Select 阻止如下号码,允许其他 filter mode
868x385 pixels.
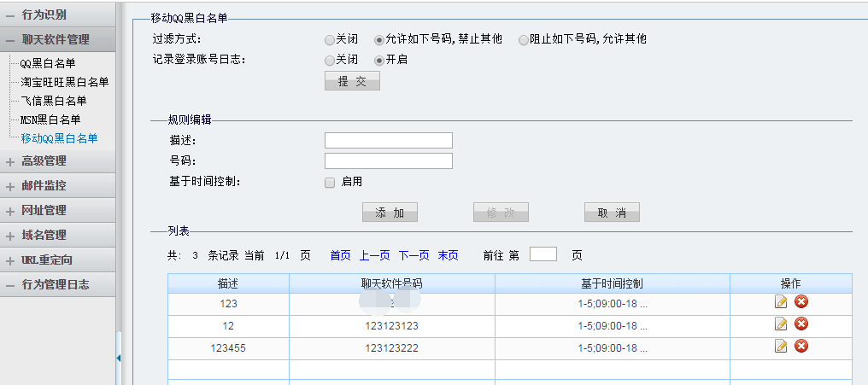click(523, 40)
